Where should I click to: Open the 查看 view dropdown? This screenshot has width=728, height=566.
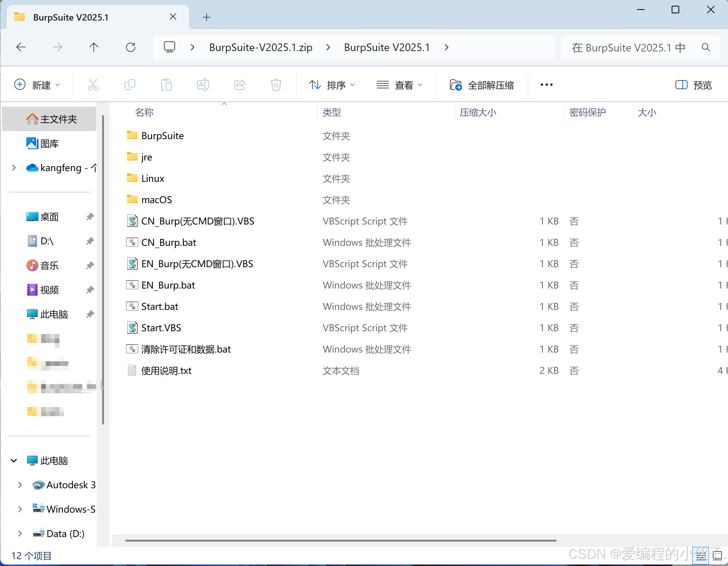click(400, 85)
